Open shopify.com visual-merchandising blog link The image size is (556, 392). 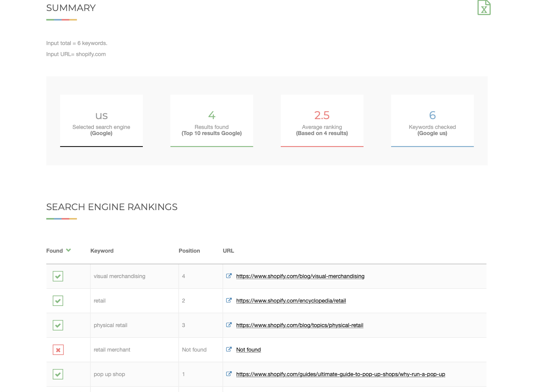[x=300, y=276]
